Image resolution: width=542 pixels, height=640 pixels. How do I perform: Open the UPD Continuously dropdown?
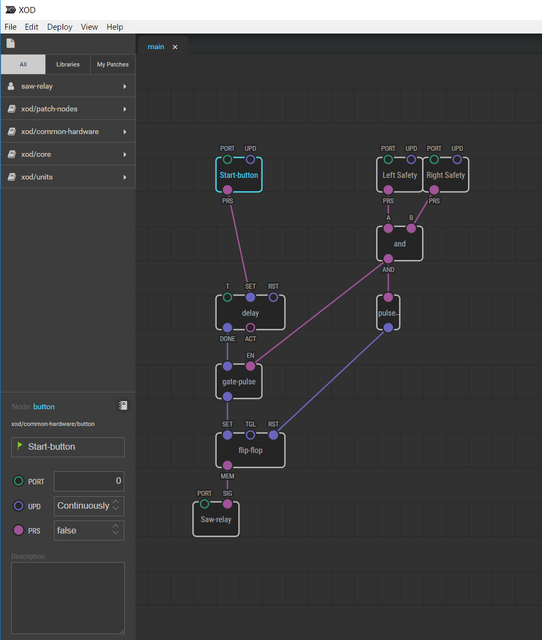coord(89,506)
